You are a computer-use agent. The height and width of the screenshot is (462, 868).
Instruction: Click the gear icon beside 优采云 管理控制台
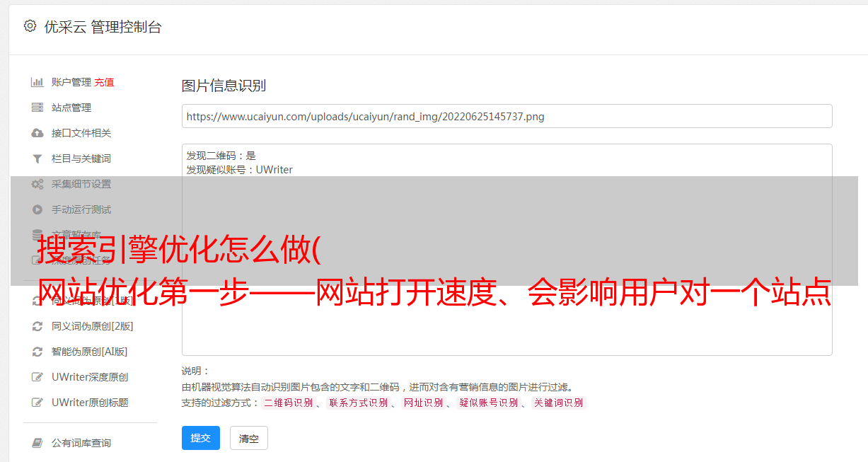(x=30, y=26)
